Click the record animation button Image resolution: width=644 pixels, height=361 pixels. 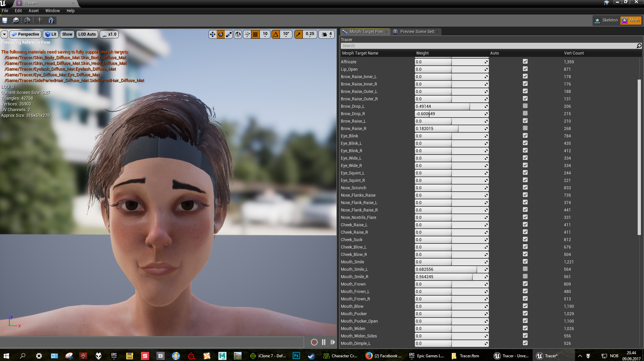click(x=314, y=342)
